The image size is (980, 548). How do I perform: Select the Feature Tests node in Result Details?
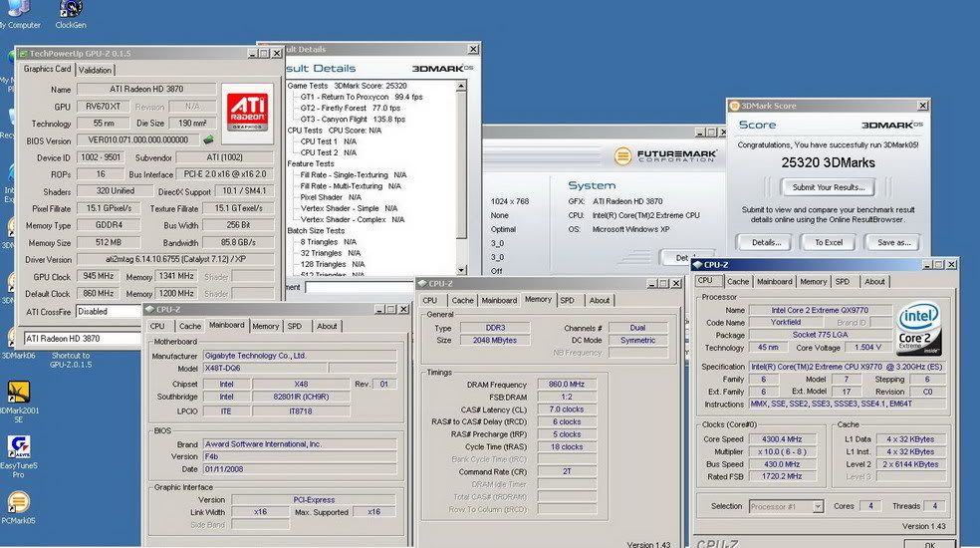[311, 163]
